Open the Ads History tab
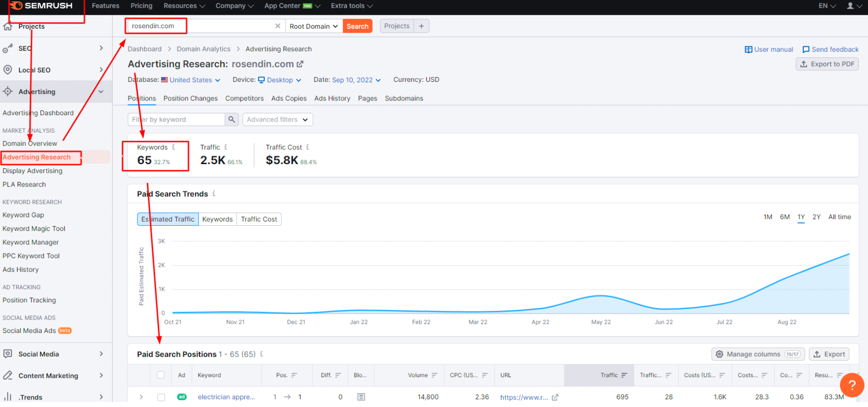Screen dimensions: 868x407 pyautogui.click(x=332, y=99)
